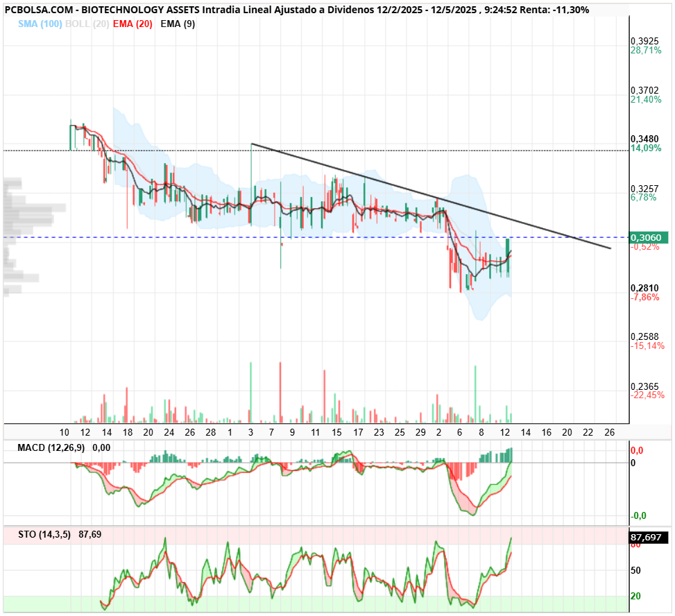Click the 0,3257 price axis label
The width and height of the screenshot is (675, 616).
point(644,189)
